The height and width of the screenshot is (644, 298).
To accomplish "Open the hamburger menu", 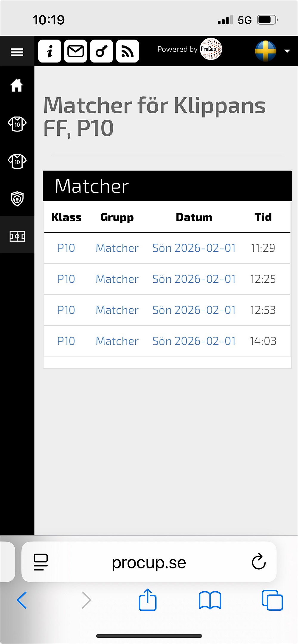I will (17, 52).
